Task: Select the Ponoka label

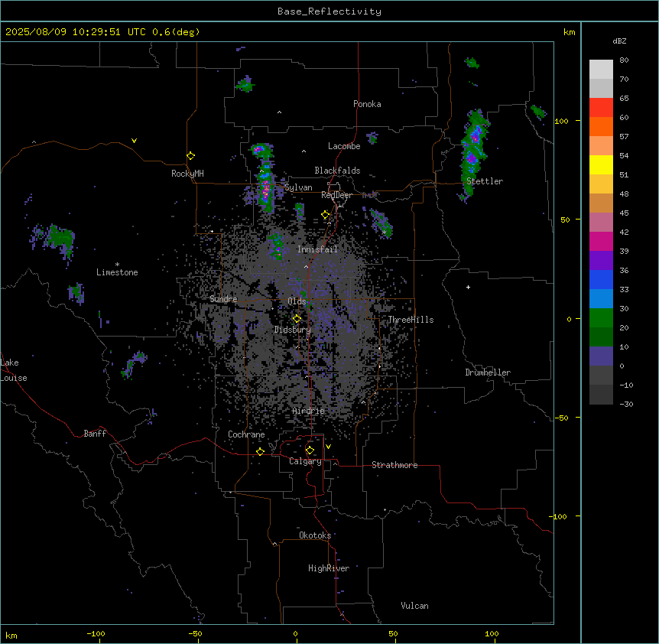Action: [x=367, y=104]
